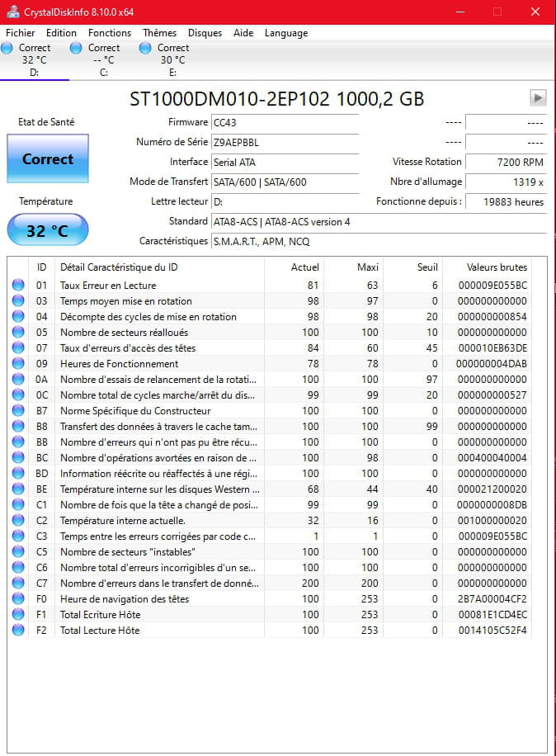Click the 32 °C temperature button

pos(48,230)
